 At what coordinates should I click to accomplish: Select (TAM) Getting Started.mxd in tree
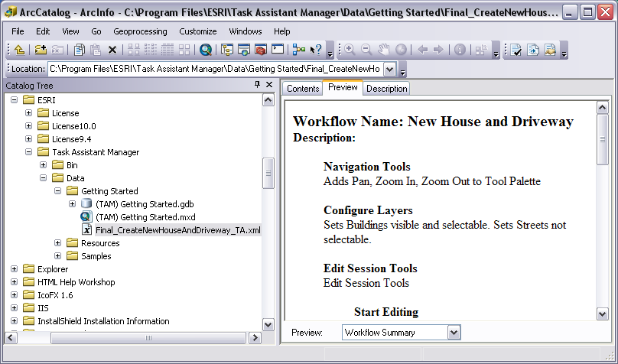[x=145, y=217]
